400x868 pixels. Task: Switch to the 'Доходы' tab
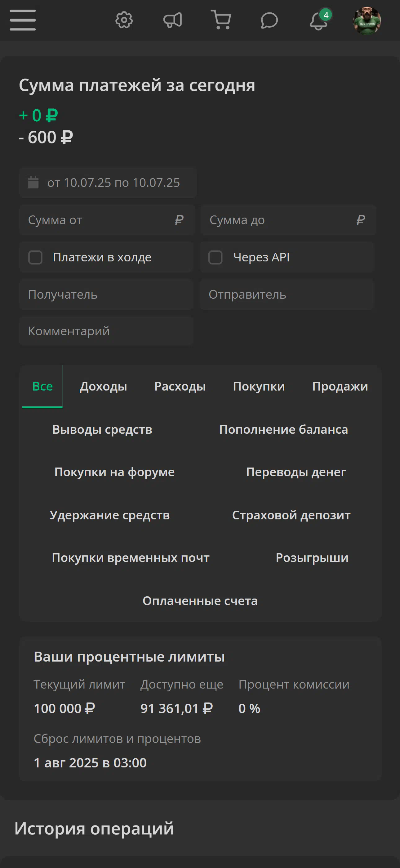pyautogui.click(x=103, y=387)
